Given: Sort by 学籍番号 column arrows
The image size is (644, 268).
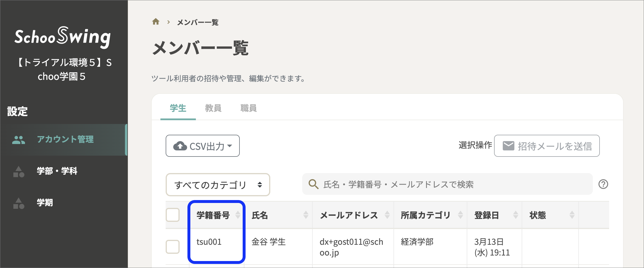Looking at the screenshot, I should pos(238,215).
